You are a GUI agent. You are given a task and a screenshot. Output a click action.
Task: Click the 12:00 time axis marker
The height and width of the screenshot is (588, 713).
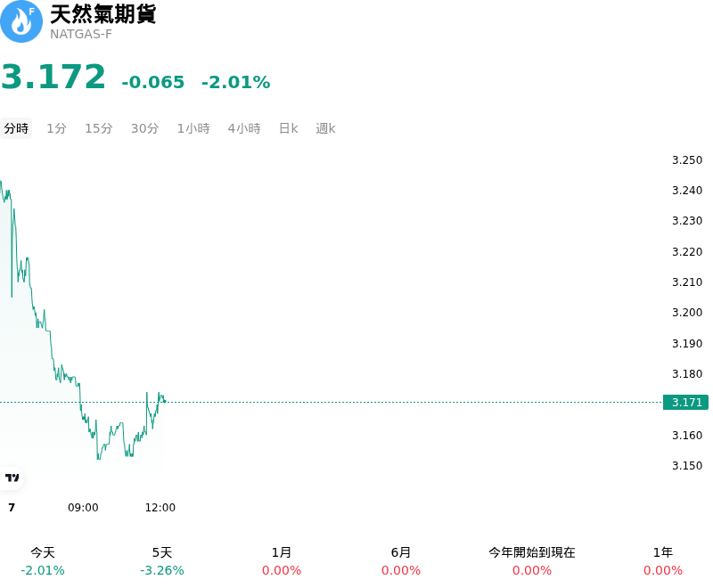click(x=160, y=508)
